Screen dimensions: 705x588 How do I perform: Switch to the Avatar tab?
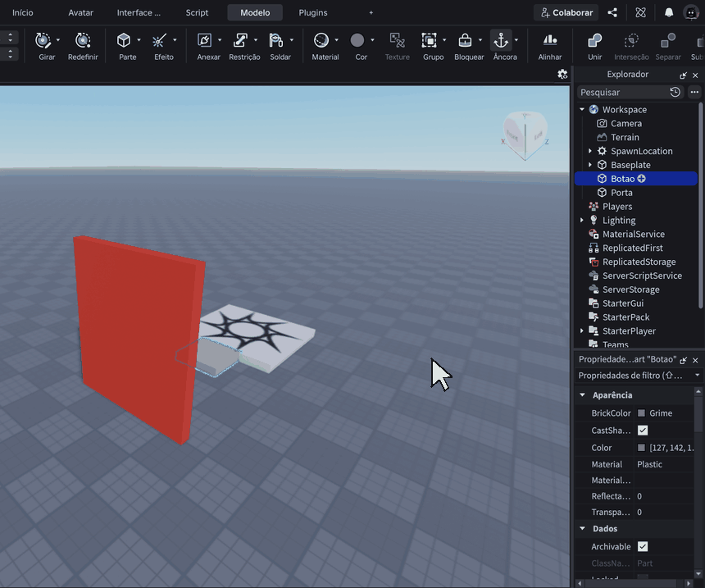[x=81, y=12]
